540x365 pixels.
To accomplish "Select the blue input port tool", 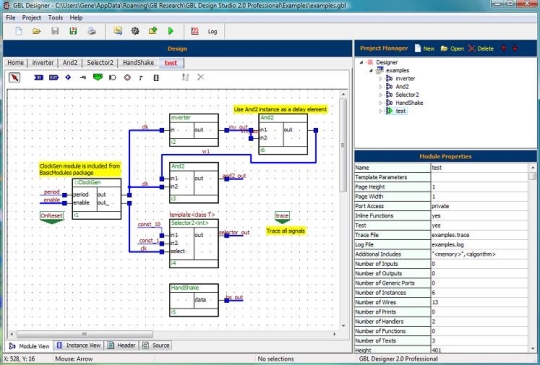I will click(39, 78).
